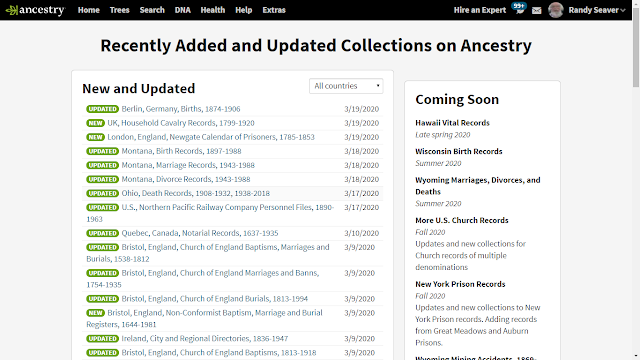Open the All countries dropdown
This screenshot has height=360, width=640.
[346, 86]
